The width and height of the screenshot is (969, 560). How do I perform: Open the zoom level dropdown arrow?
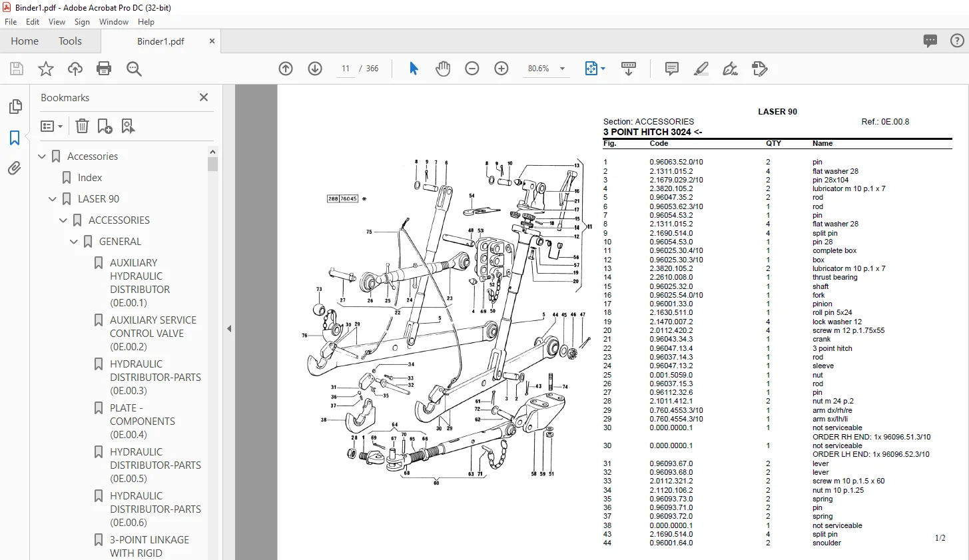(x=562, y=69)
